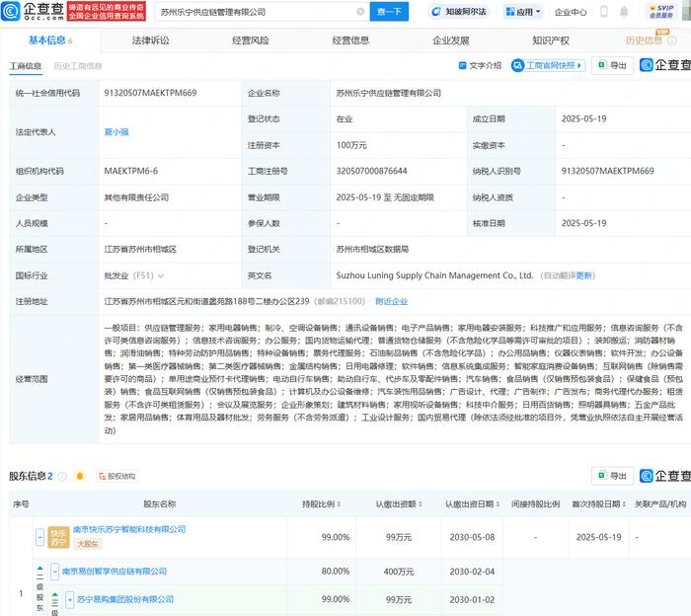This screenshot has height=616, width=691.
Task: Expand the 批发业 (F51) industry chevron
Action: 161,275
